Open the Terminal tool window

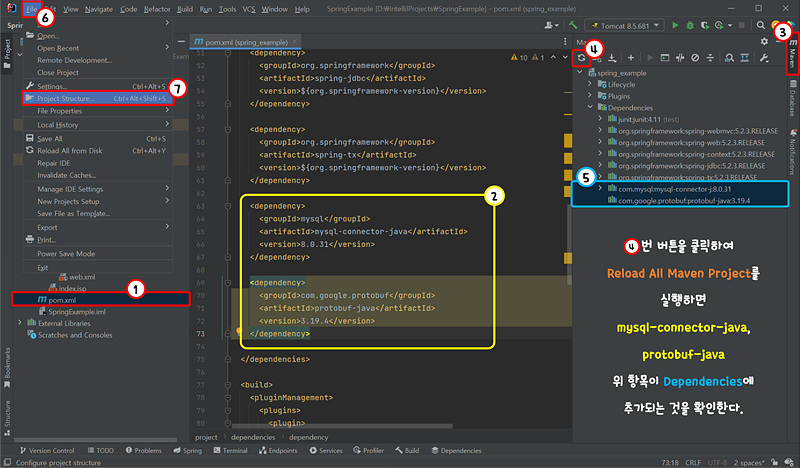pyautogui.click(x=230, y=450)
